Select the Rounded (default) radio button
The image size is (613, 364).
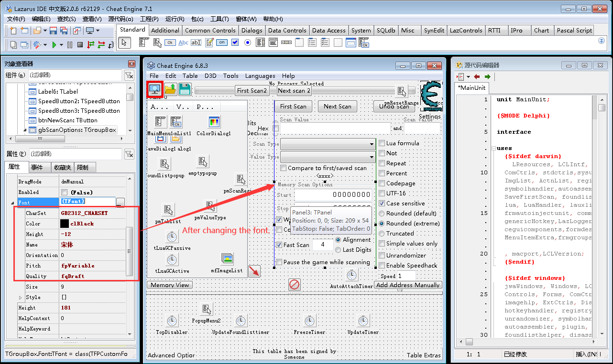tap(382, 214)
